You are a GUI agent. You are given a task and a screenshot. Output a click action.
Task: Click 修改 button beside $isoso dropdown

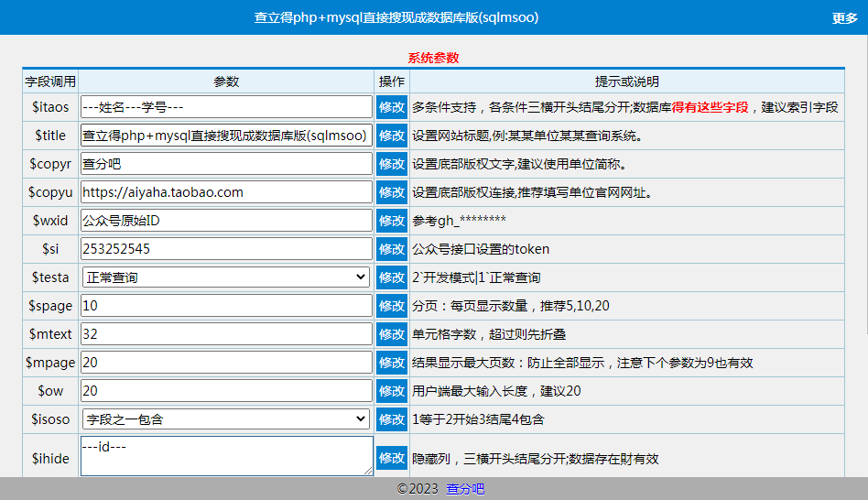[x=392, y=419]
